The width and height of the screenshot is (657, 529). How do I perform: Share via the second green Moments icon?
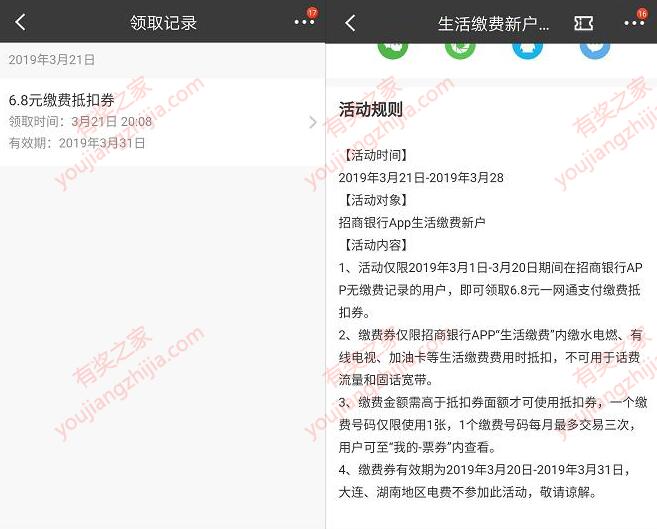pyautogui.click(x=460, y=50)
